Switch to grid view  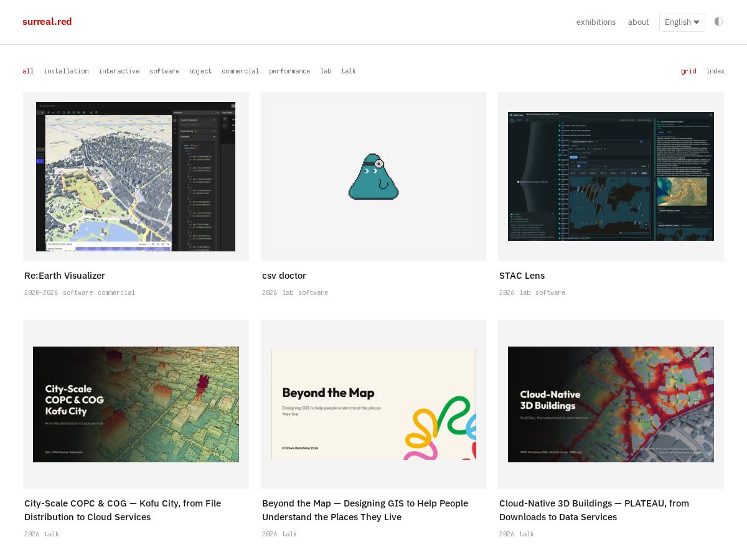pos(688,71)
